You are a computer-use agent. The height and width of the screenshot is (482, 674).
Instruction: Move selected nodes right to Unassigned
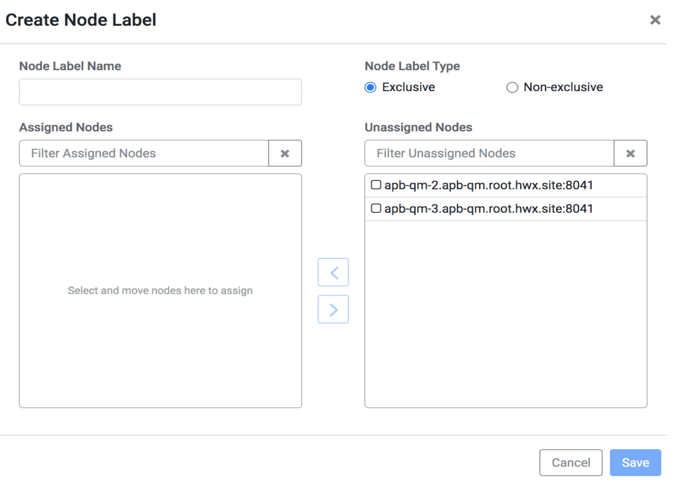333,310
